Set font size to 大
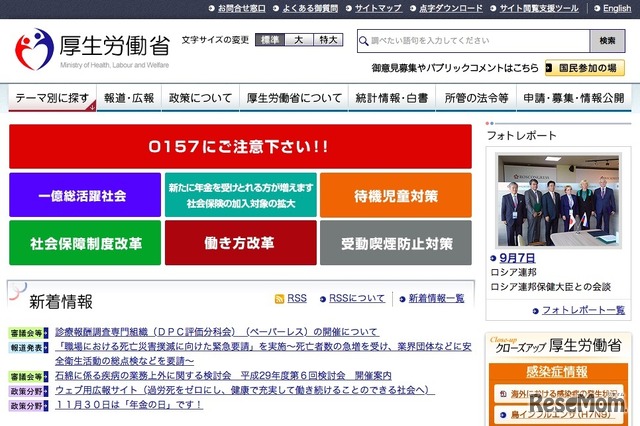Screen dimensions: 640x426 point(298,40)
